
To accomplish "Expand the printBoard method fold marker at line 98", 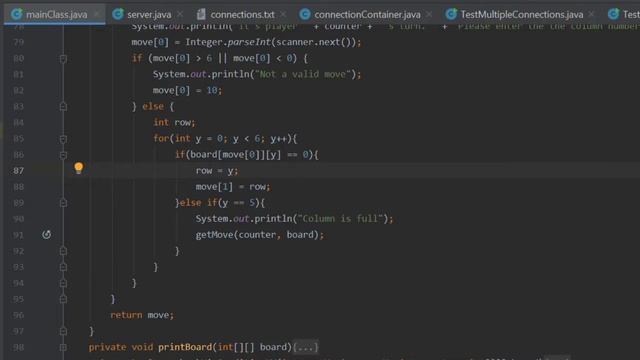I will pos(63,347).
